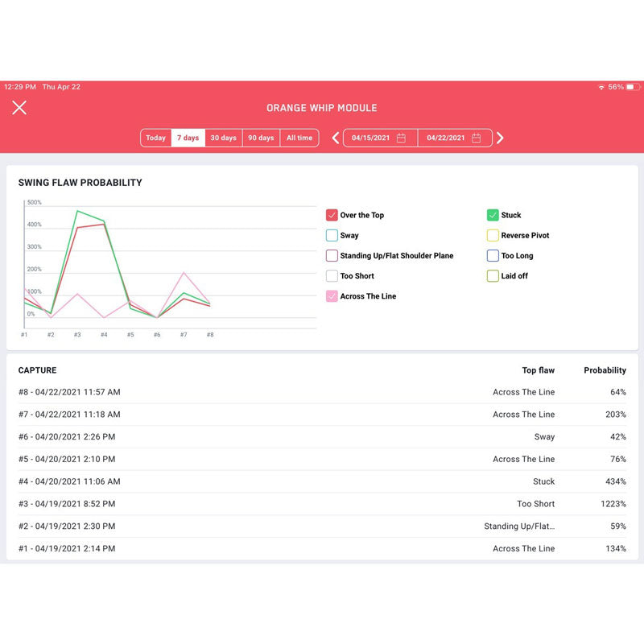Select the Today range tab
Image resolution: width=644 pixels, height=644 pixels.
[155, 138]
